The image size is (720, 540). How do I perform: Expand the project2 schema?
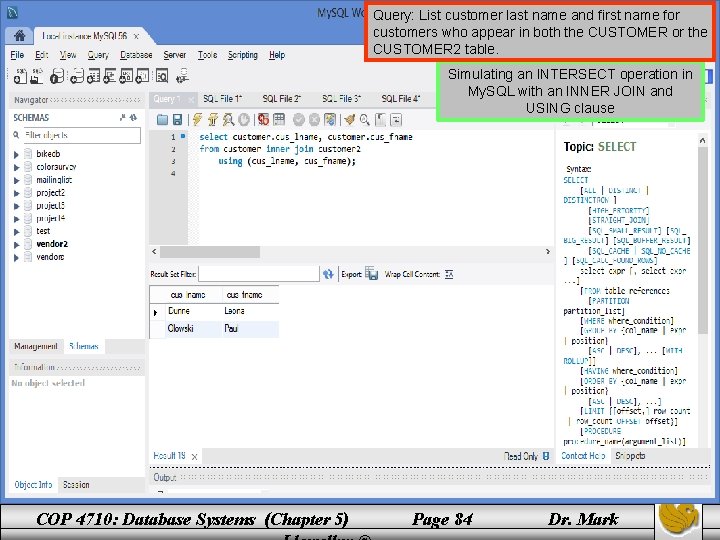pos(16,193)
